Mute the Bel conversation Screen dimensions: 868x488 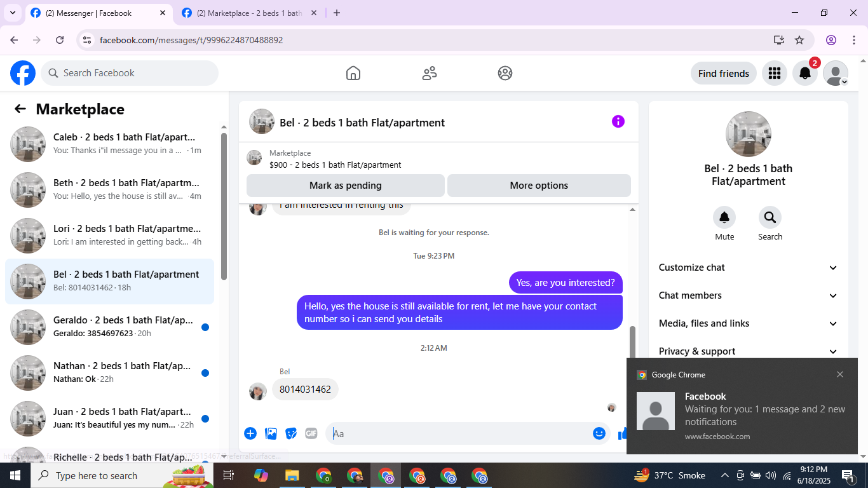pyautogui.click(x=724, y=217)
